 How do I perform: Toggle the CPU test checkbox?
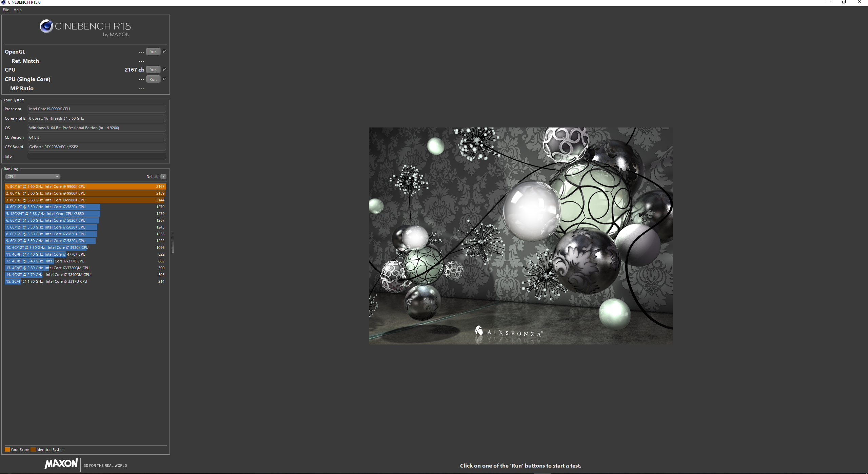tap(164, 70)
